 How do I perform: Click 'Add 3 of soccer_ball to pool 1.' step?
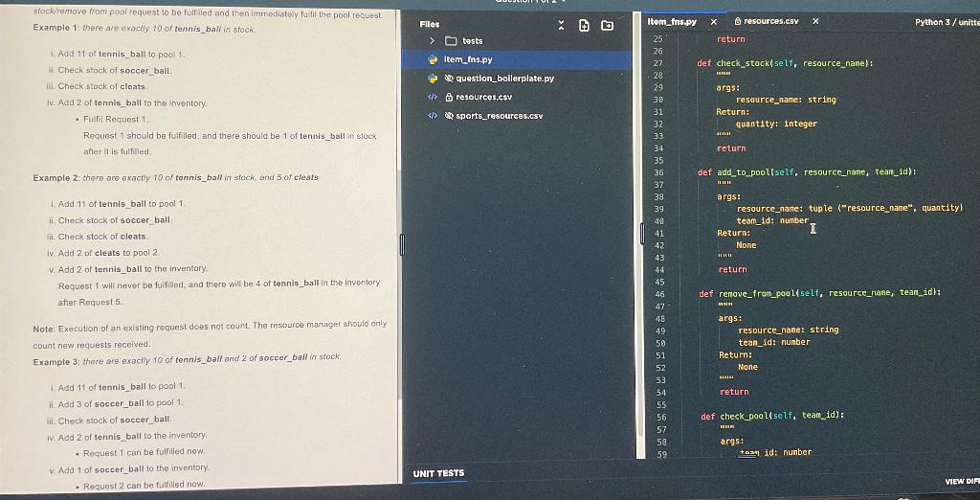[121, 402]
